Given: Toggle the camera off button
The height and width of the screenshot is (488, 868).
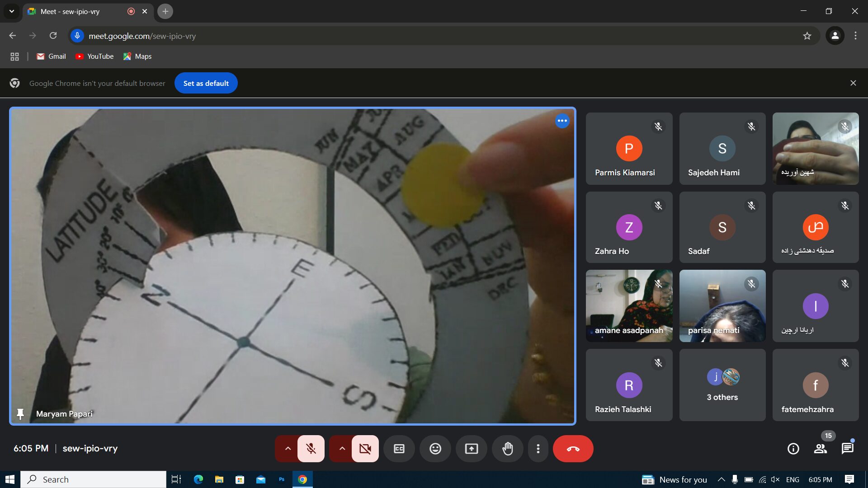Looking at the screenshot, I should tap(365, 449).
